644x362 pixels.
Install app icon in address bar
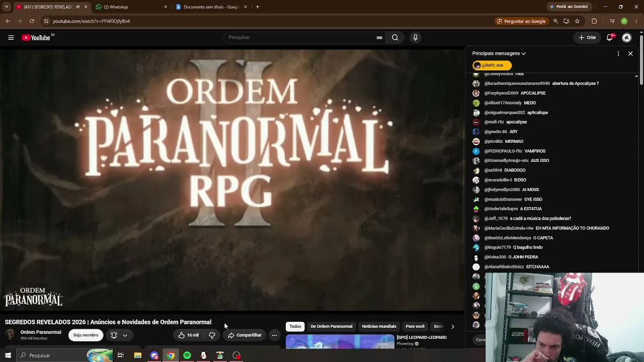566,21
